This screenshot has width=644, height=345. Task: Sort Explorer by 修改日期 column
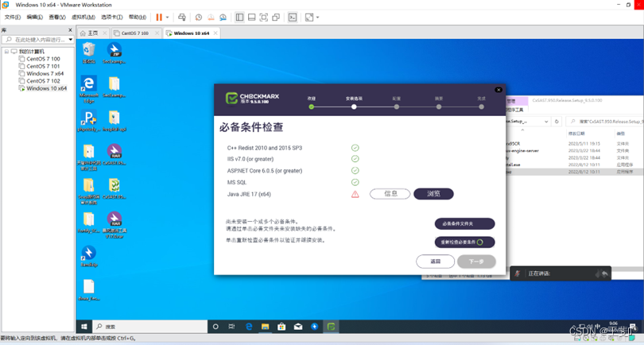pyautogui.click(x=576, y=134)
